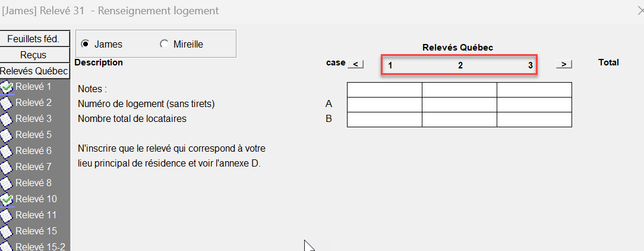The height and width of the screenshot is (251, 644).
Task: Click the document icon next to Relevé 5
Action: pos(7,135)
